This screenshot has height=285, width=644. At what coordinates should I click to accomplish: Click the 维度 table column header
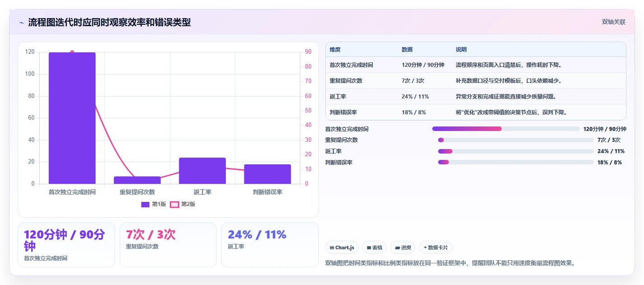click(x=335, y=50)
